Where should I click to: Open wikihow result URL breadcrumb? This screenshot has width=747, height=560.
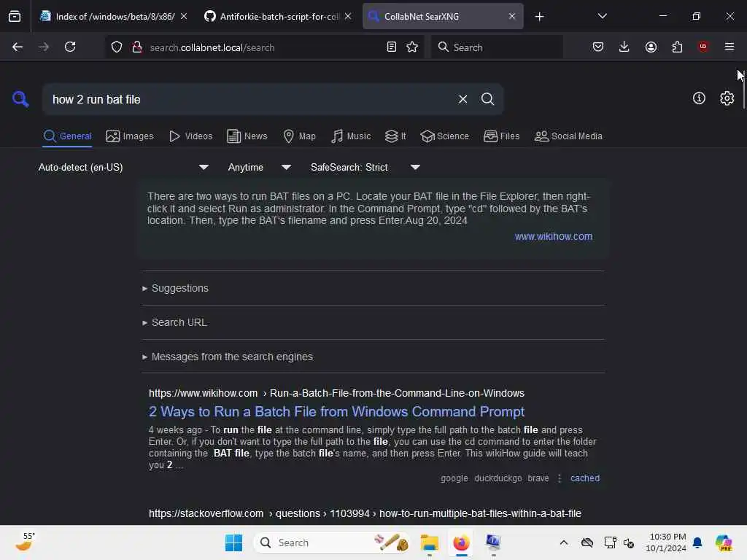336,393
